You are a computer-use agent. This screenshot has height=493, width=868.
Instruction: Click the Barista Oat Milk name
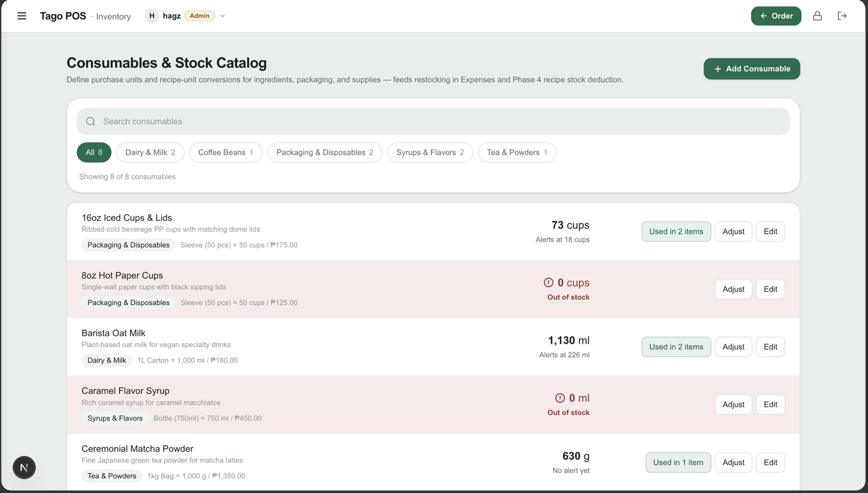[113, 333]
